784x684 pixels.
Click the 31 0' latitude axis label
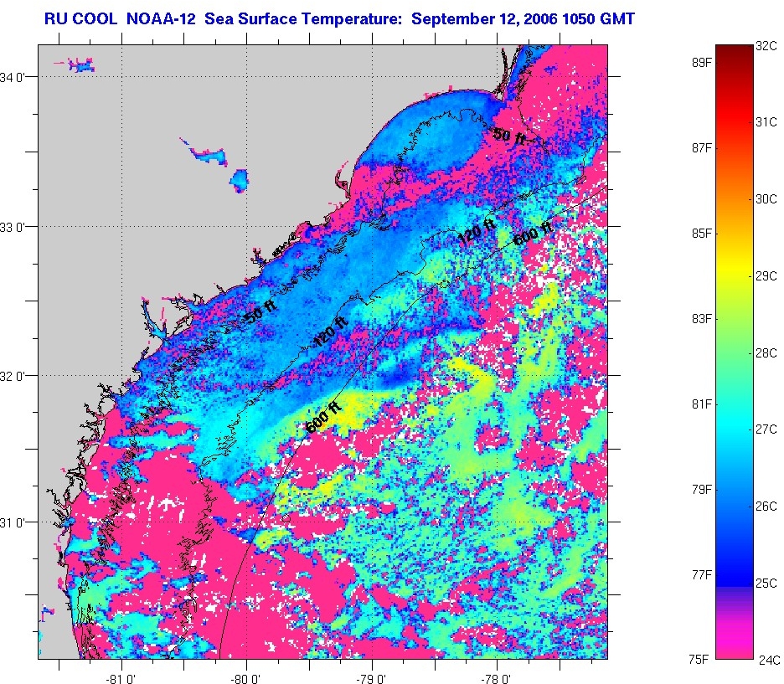pyautogui.click(x=18, y=522)
